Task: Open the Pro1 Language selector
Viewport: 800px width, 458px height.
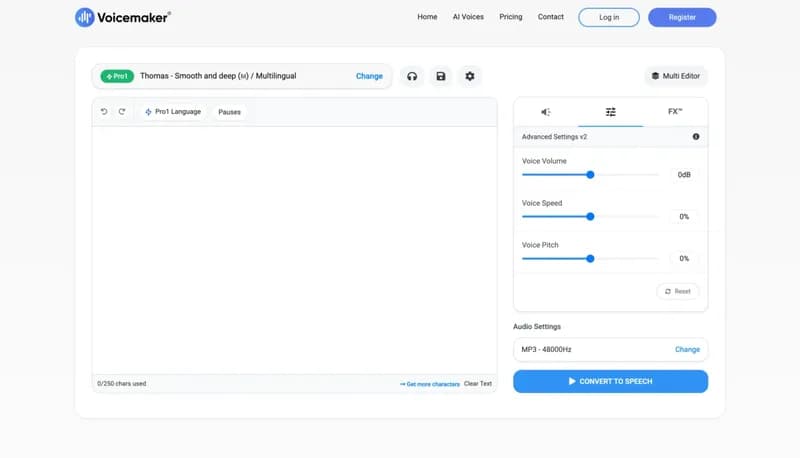Action: (173, 112)
